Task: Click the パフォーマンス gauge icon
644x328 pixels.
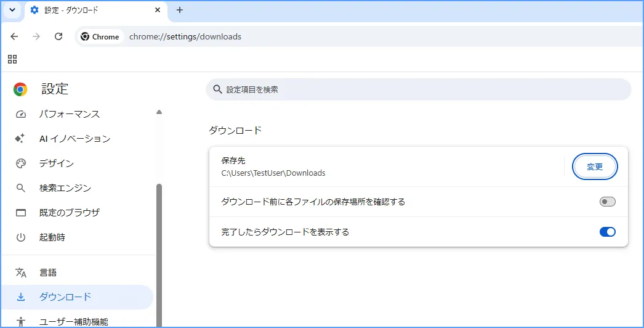Action: coord(20,114)
